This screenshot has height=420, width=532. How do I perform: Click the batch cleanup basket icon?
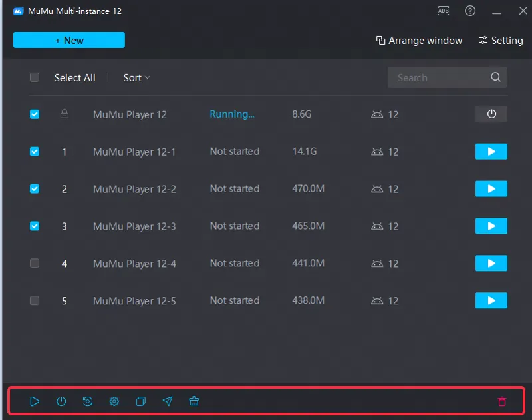coord(194,401)
